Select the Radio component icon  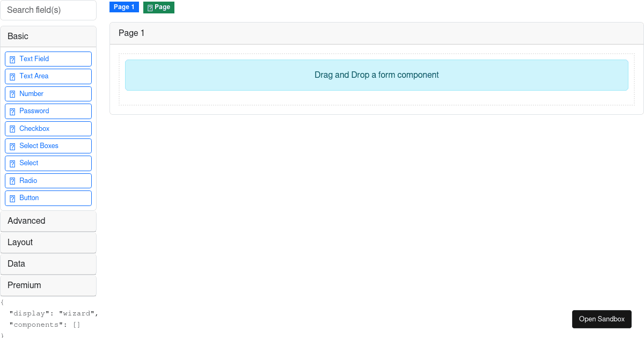pos(12,180)
